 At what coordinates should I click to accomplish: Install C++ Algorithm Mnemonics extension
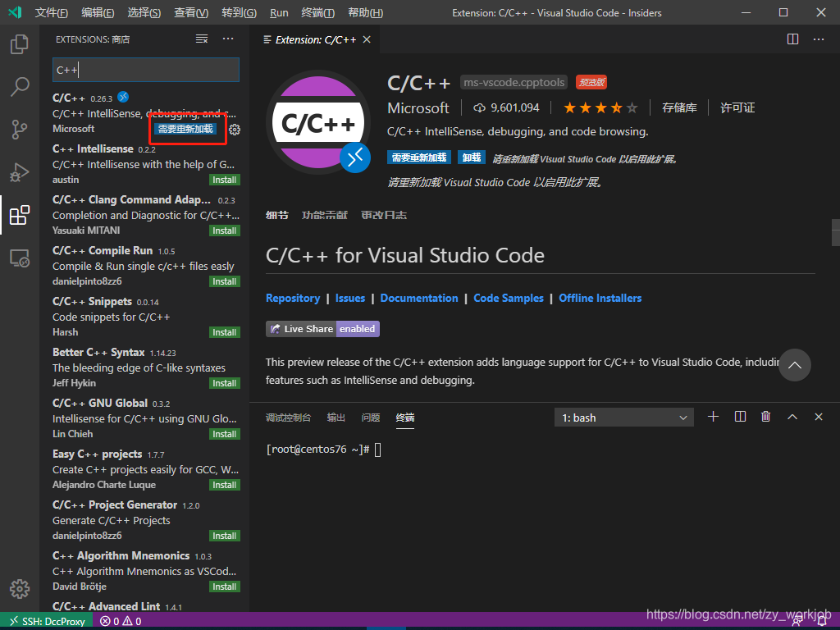[225, 587]
